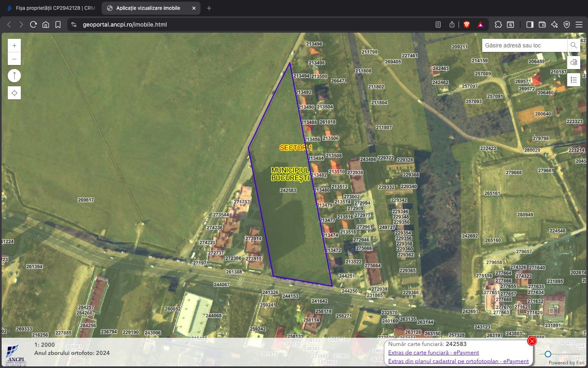The width and height of the screenshot is (588, 368).
Task: Click the locate my position button
Action: [14, 93]
